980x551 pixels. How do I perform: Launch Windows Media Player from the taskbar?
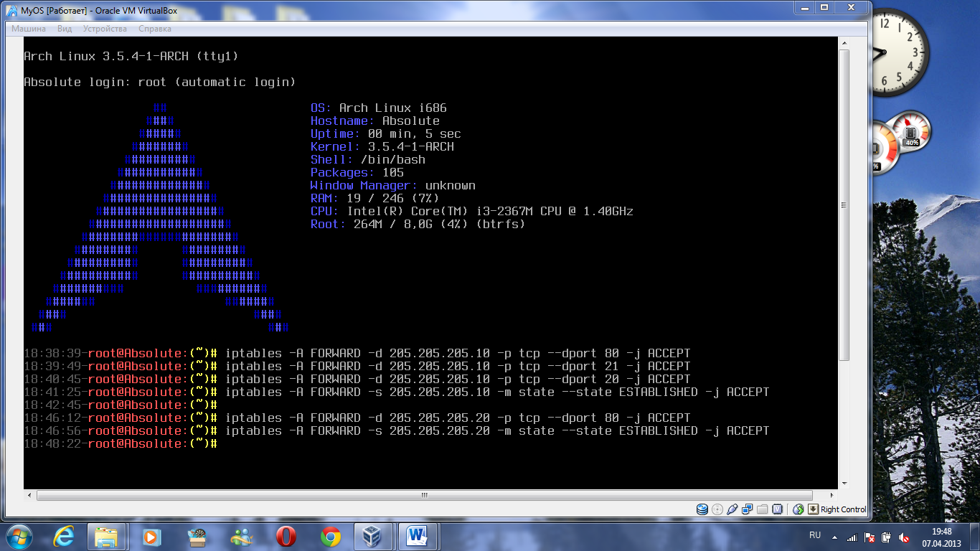(151, 537)
